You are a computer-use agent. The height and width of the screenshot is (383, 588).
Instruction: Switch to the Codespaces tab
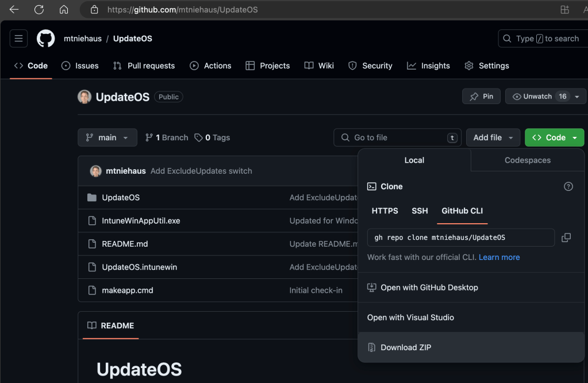click(527, 160)
